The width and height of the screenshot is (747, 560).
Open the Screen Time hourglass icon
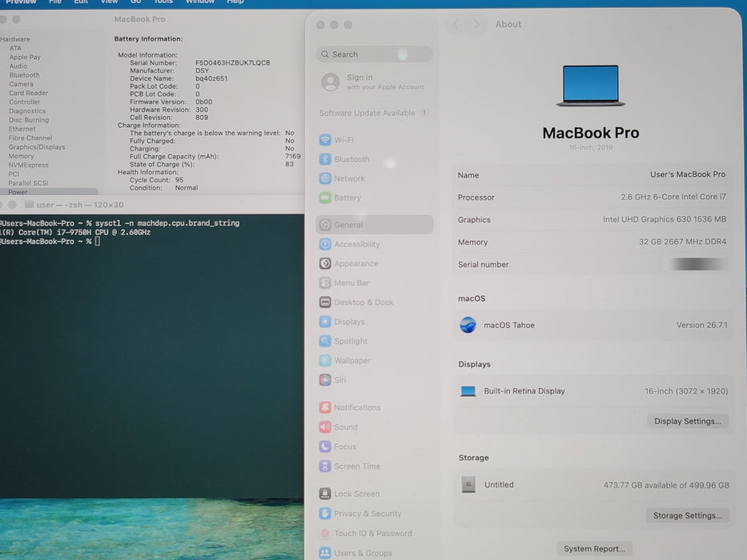tap(325, 466)
